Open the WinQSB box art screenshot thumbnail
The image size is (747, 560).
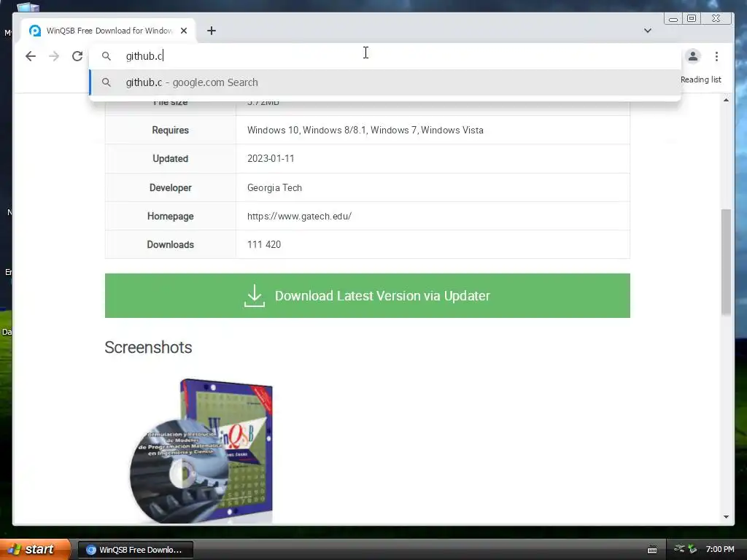coord(201,451)
